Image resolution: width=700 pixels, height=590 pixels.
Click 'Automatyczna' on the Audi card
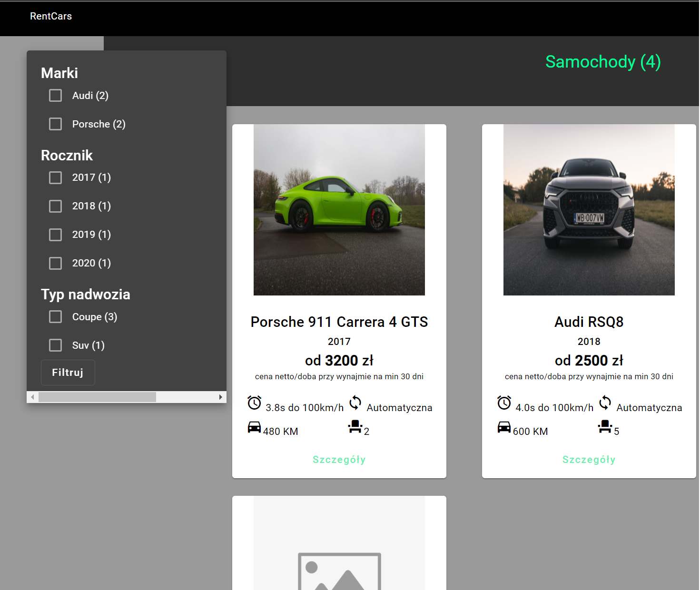[x=650, y=408]
